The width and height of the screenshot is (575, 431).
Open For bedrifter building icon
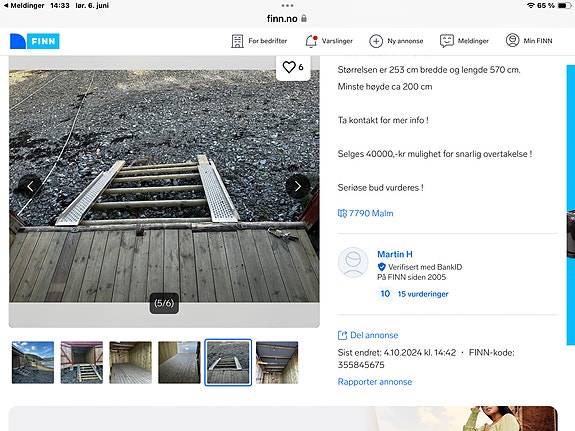click(x=237, y=41)
